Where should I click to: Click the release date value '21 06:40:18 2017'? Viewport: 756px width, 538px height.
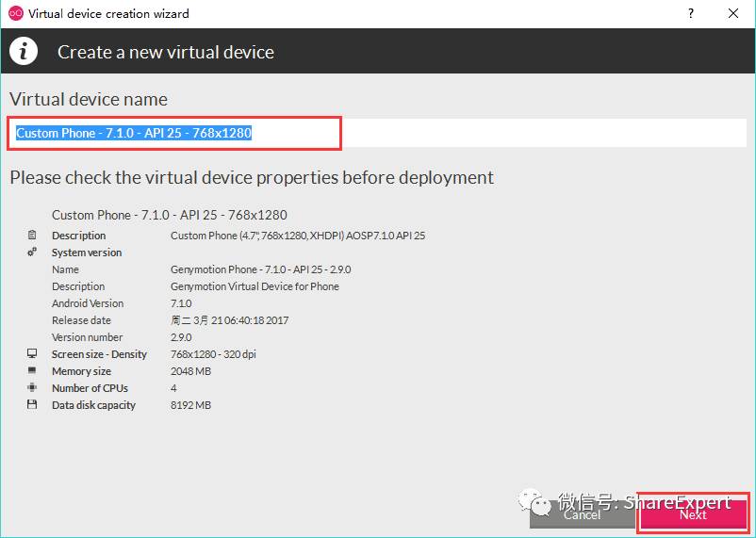(250, 320)
